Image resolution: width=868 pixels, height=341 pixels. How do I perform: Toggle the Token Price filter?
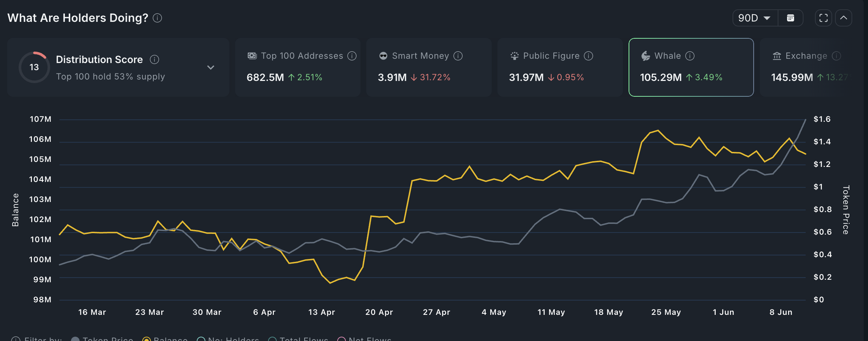point(102,338)
